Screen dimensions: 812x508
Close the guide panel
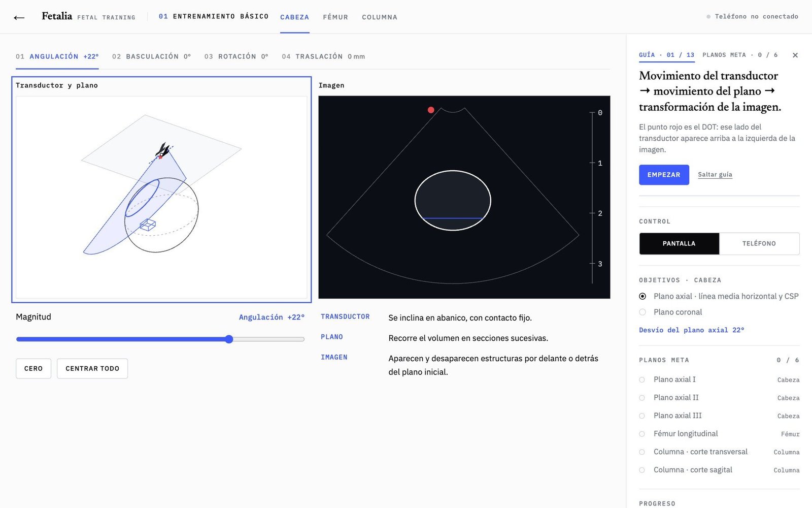(795, 55)
